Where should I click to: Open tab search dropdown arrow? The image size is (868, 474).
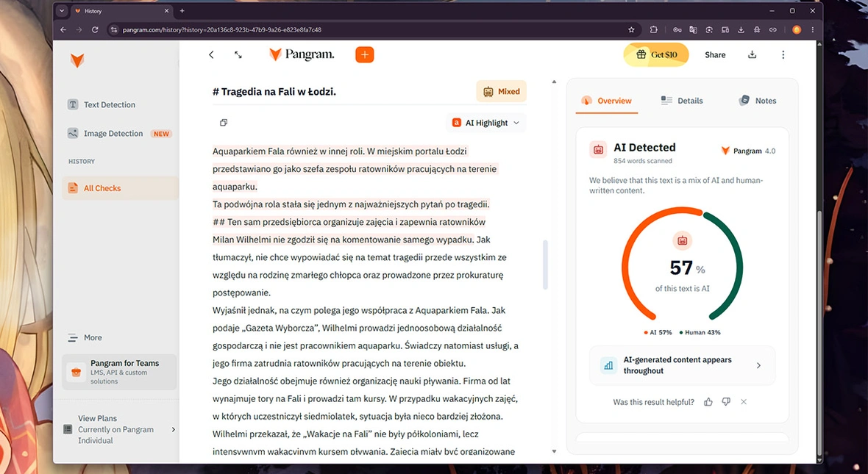click(x=62, y=10)
